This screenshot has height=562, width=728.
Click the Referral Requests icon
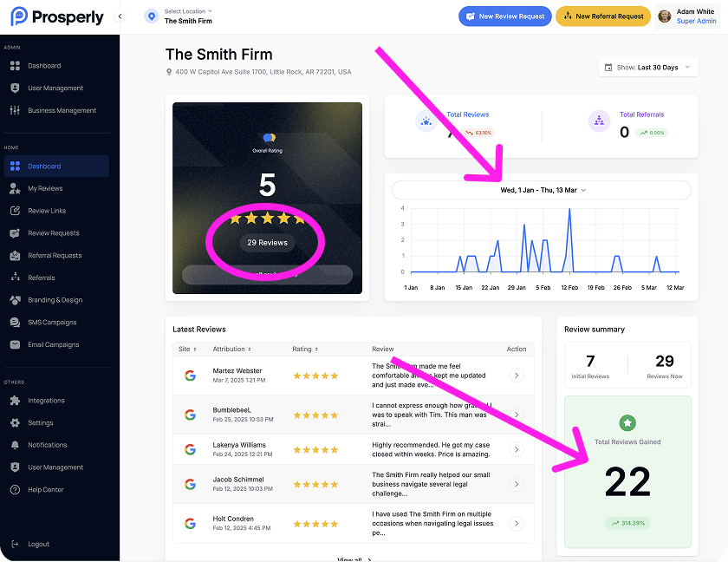pyautogui.click(x=15, y=255)
